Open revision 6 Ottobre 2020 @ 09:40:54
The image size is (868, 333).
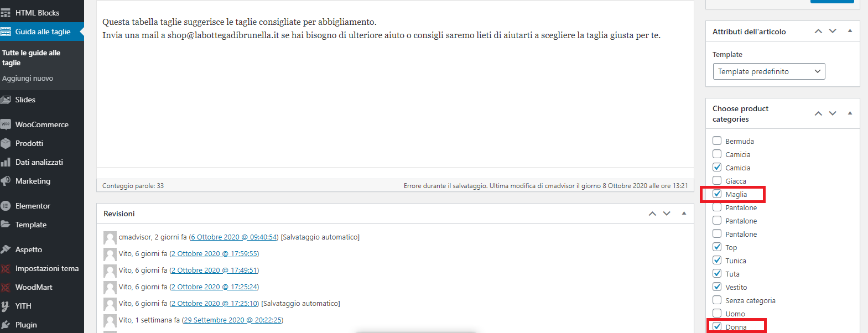click(234, 237)
